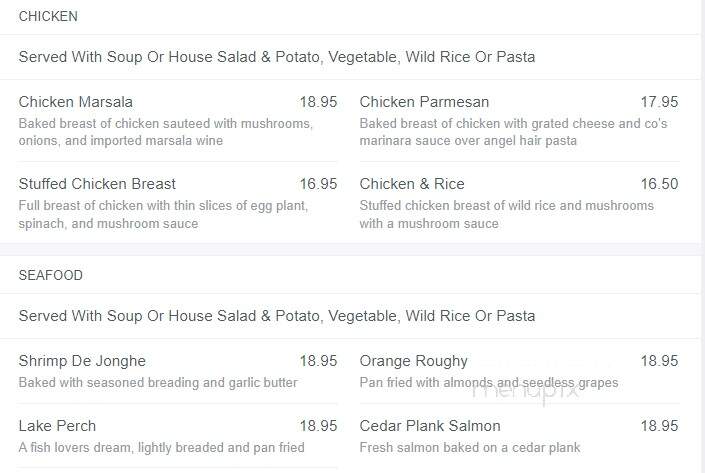The height and width of the screenshot is (473, 705).
Task: Select the Chicken Marsala menu item
Action: 76,102
